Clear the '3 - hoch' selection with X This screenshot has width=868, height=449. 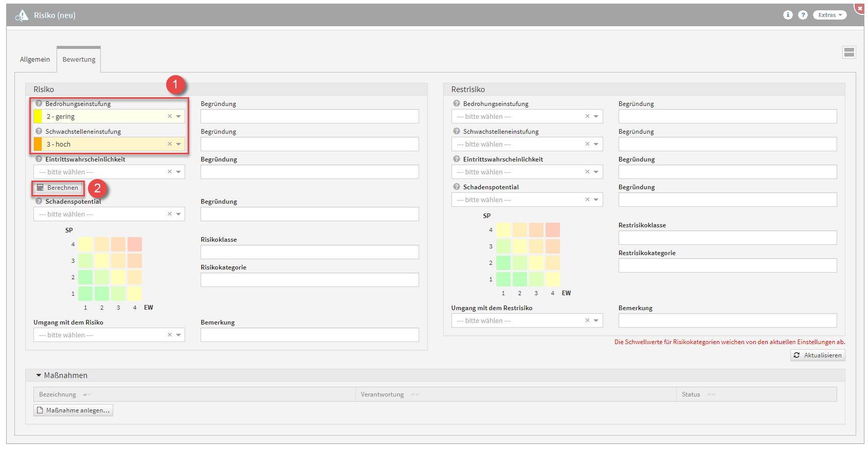(169, 144)
